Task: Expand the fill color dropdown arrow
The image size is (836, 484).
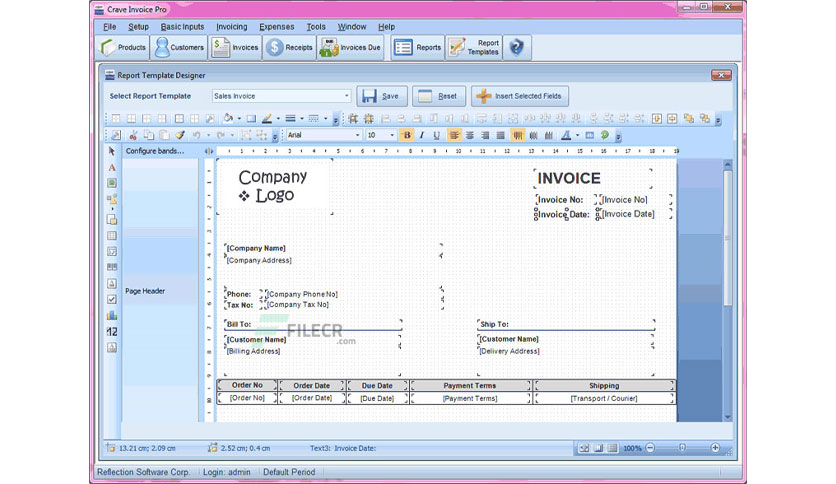Action: (x=239, y=118)
